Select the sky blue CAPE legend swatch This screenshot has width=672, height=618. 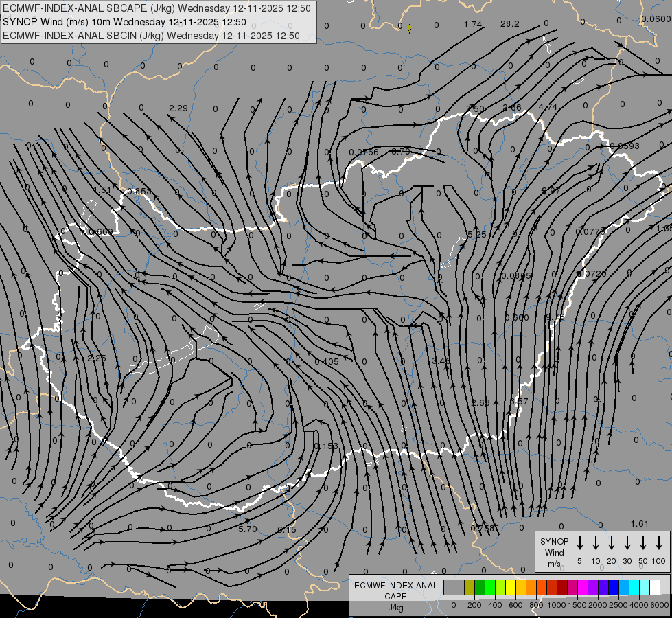pos(624,587)
